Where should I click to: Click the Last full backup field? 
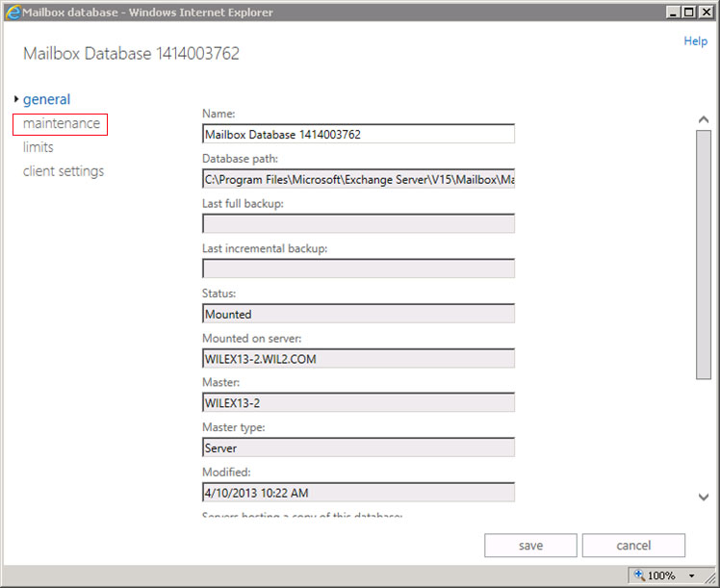pyautogui.click(x=358, y=223)
